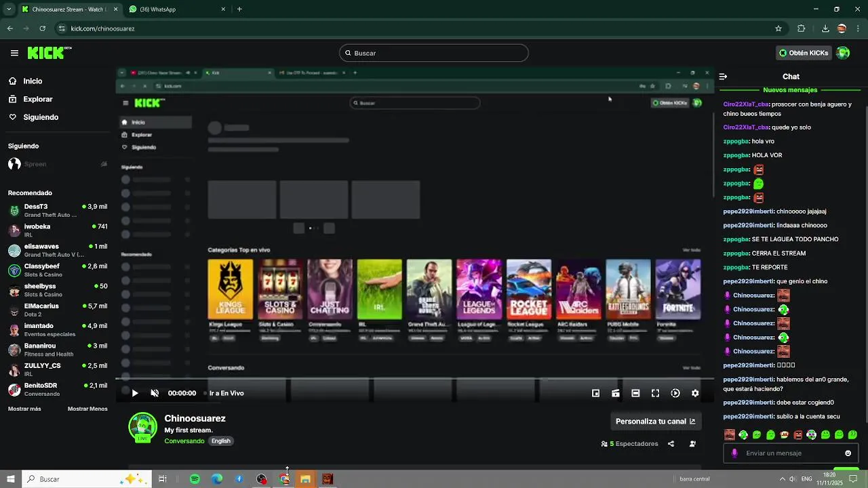This screenshot has height=488, width=868.
Task: Click the Chinoosuarez channel avatar
Action: pyautogui.click(x=142, y=426)
